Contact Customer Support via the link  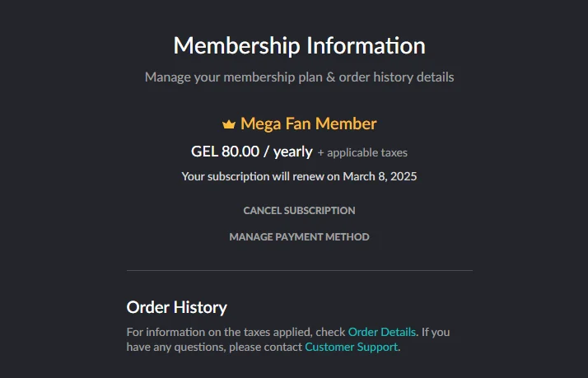tap(352, 347)
